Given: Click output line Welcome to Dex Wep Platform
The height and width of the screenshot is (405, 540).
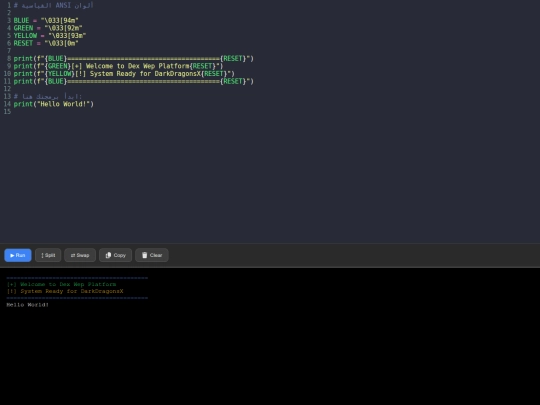Looking at the screenshot, I should coord(61,284).
